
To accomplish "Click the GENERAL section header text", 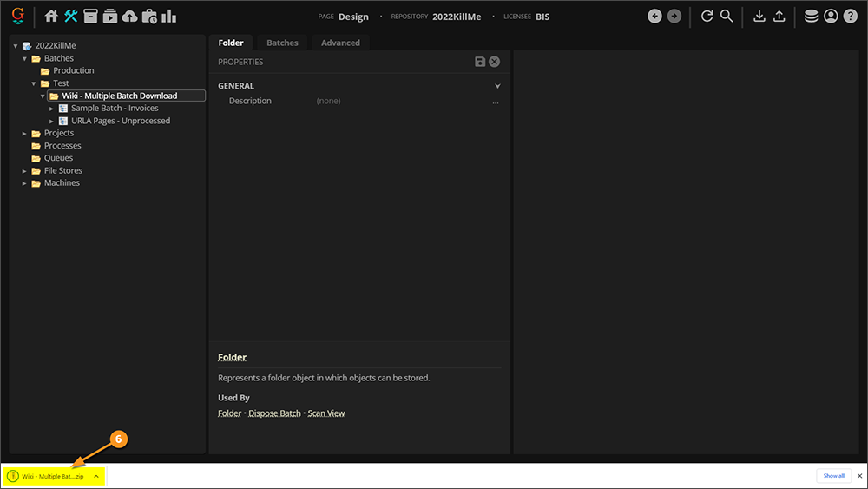I will [236, 86].
